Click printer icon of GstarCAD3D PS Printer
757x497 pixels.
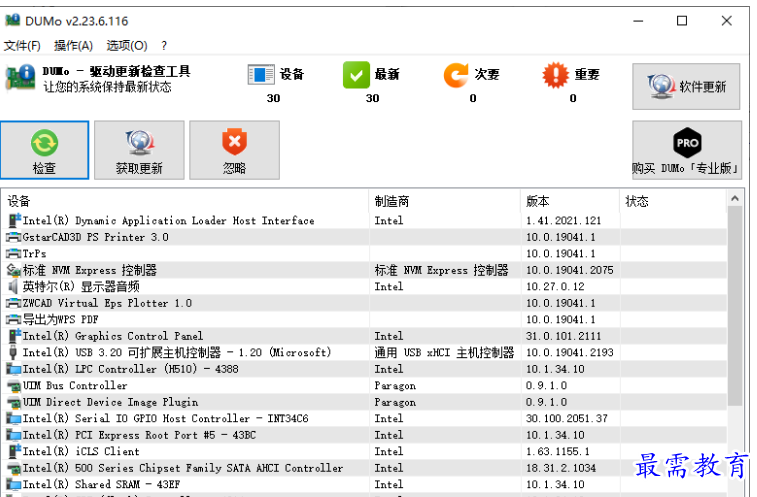click(14, 237)
